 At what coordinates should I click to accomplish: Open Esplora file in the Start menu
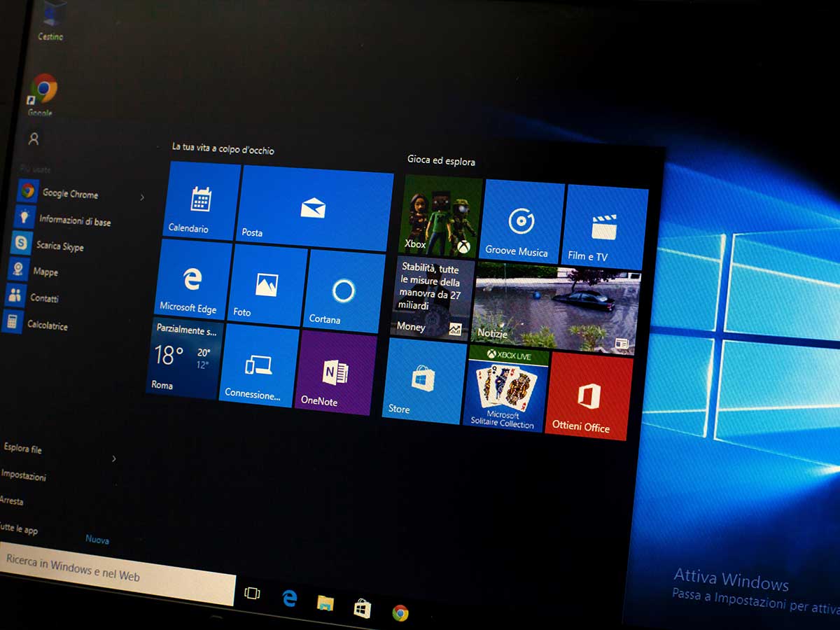pyautogui.click(x=23, y=448)
